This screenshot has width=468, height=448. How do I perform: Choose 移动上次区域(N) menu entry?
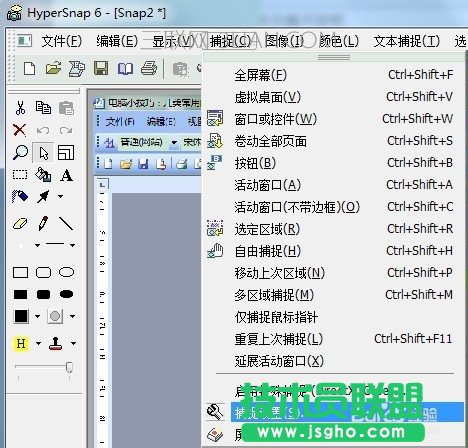pyautogui.click(x=334, y=273)
